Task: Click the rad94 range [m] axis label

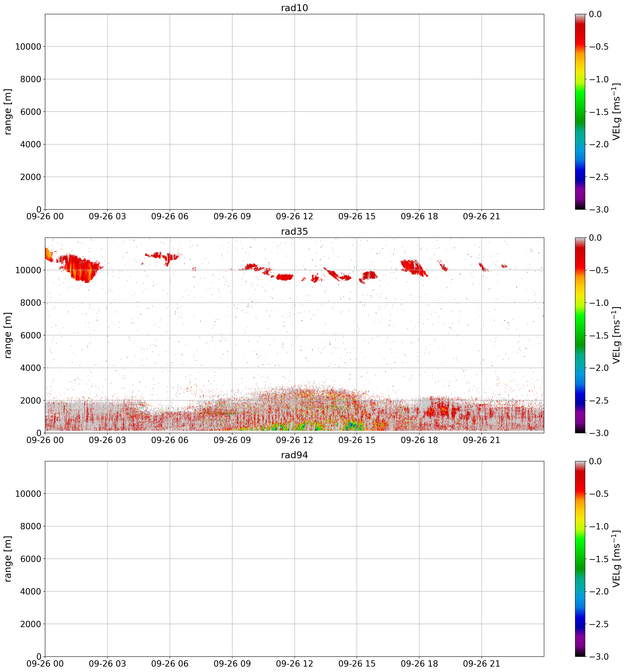Action: [x=8, y=559]
